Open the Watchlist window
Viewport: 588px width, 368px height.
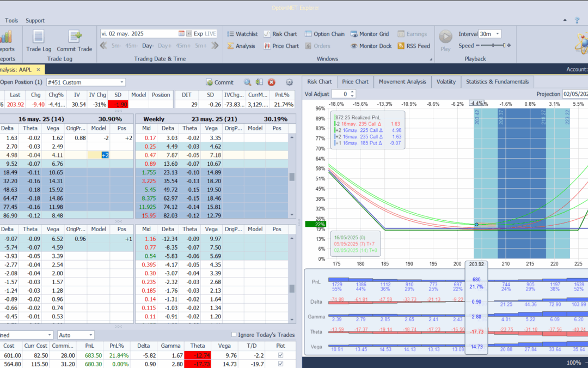[242, 34]
